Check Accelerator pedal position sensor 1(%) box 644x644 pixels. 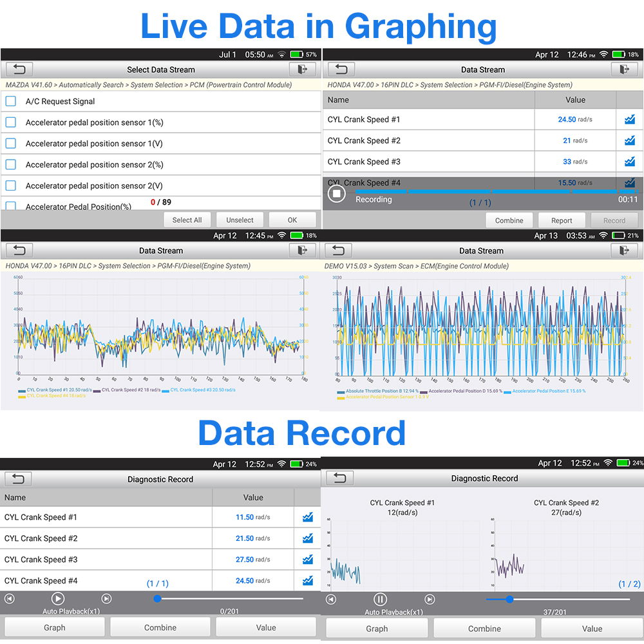click(11, 122)
